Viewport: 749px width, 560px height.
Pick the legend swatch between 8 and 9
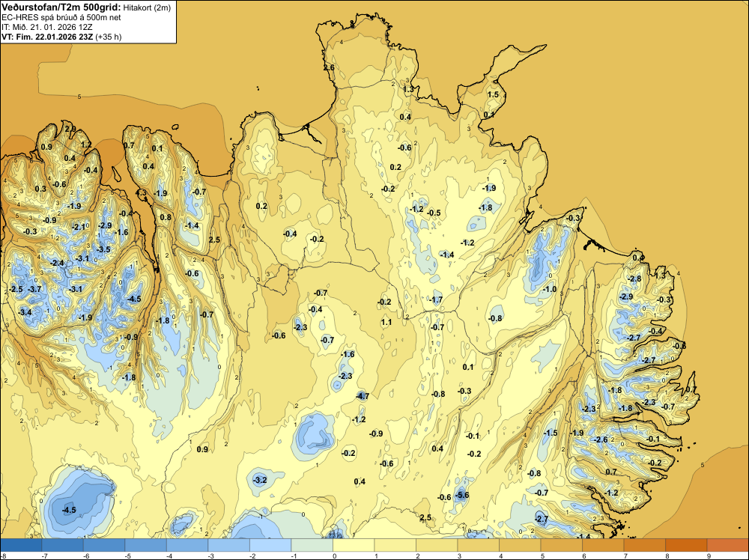coord(686,545)
